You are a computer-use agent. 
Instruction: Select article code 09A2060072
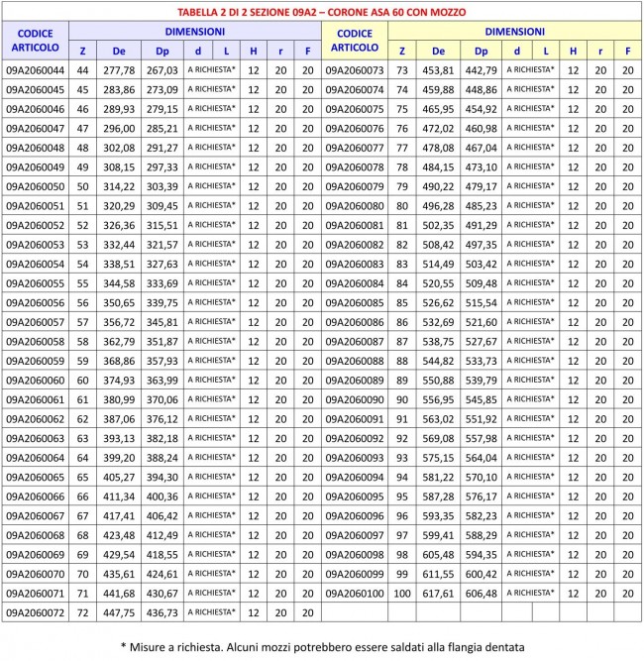click(x=36, y=613)
